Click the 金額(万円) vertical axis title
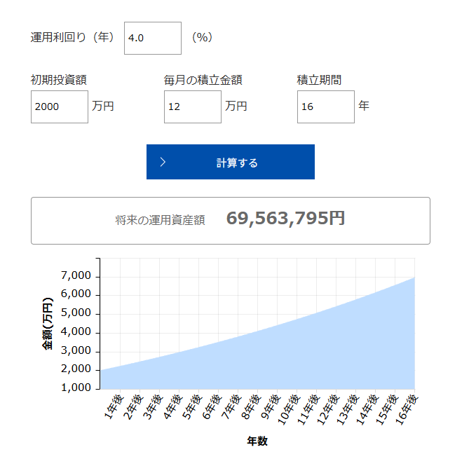This screenshot has height=459, width=476. tap(48, 324)
